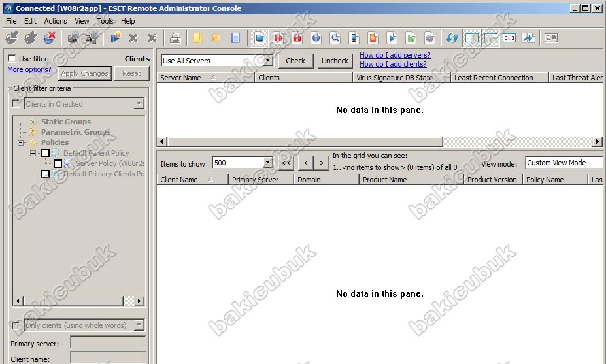Click the blue share arrow icon
606x364 pixels.
coord(528,38)
